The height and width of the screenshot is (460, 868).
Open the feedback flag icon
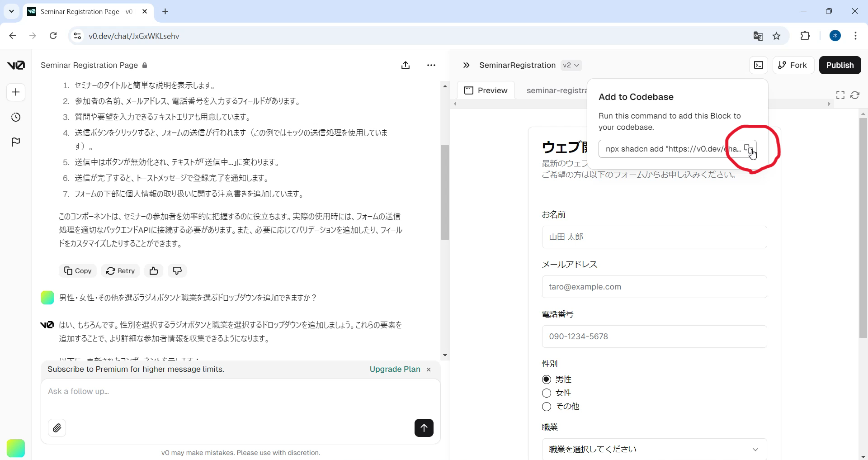[x=16, y=142]
